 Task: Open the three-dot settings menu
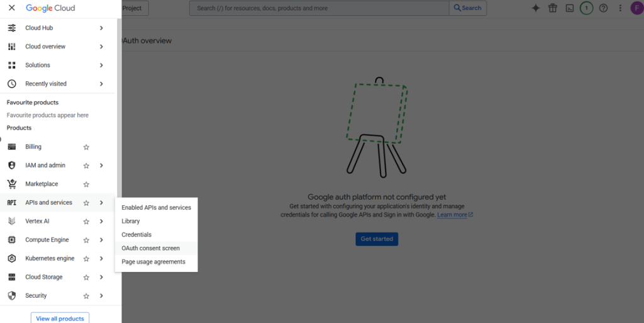[x=620, y=8]
